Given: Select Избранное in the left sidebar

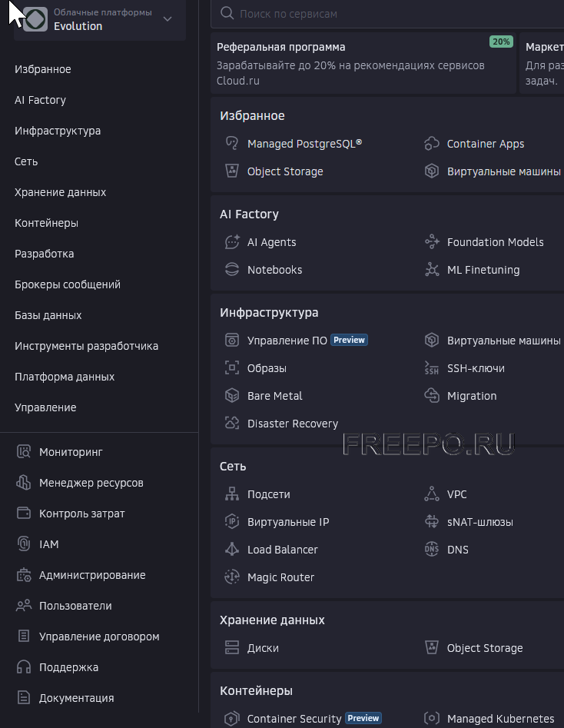Looking at the screenshot, I should 43,69.
